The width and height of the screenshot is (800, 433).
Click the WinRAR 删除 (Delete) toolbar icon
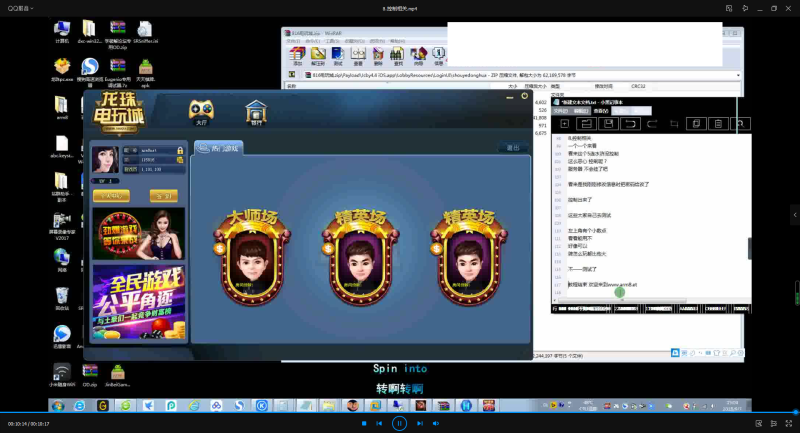coord(378,53)
